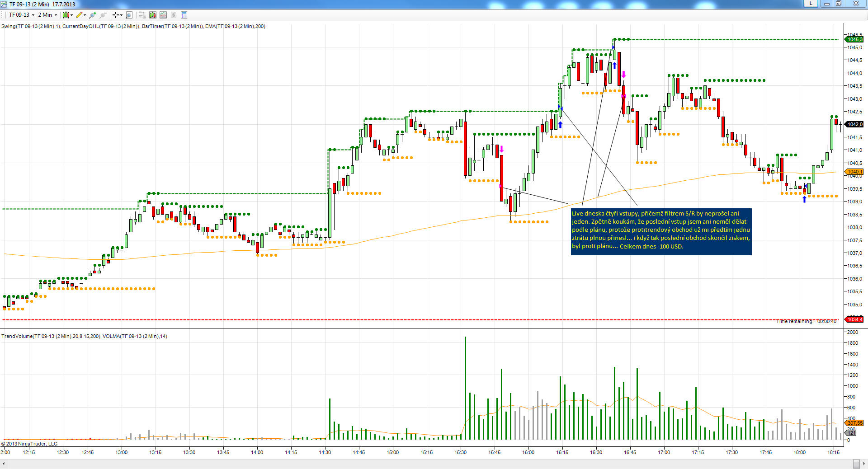Minimize the chart window
The width and height of the screenshot is (868, 469).
pos(827,4)
